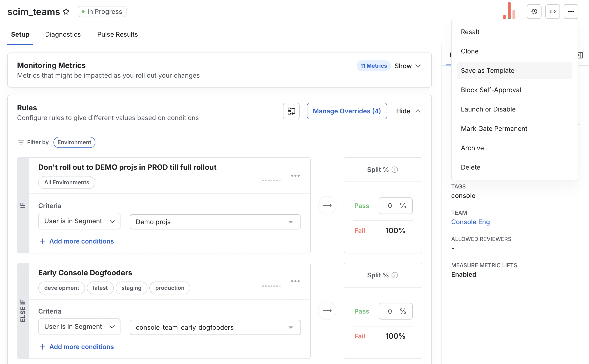Click the rollout bar chart indicator

509,11
